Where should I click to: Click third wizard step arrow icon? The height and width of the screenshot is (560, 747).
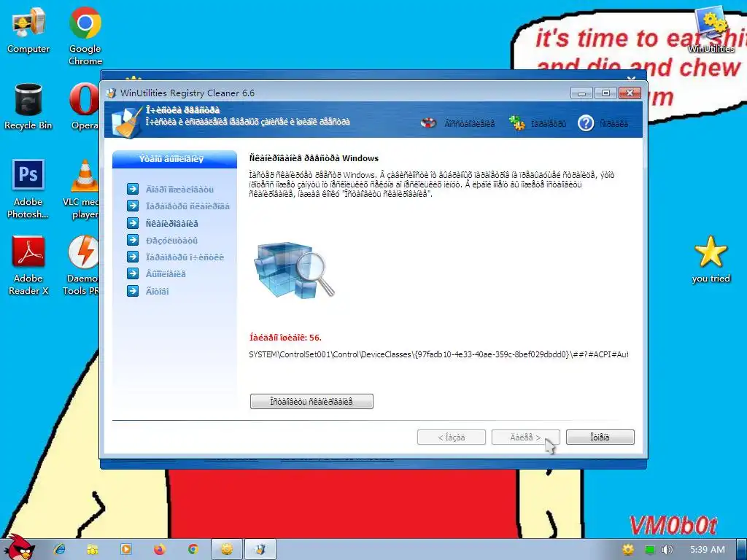point(133,223)
